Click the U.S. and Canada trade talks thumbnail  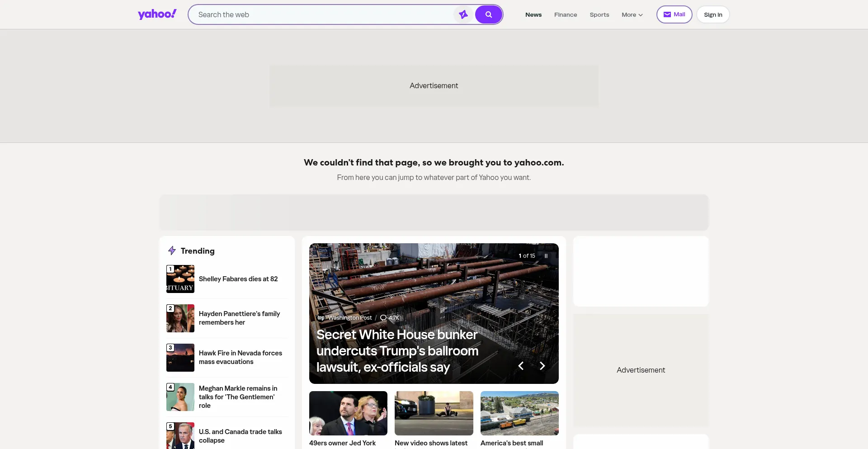[x=180, y=436]
